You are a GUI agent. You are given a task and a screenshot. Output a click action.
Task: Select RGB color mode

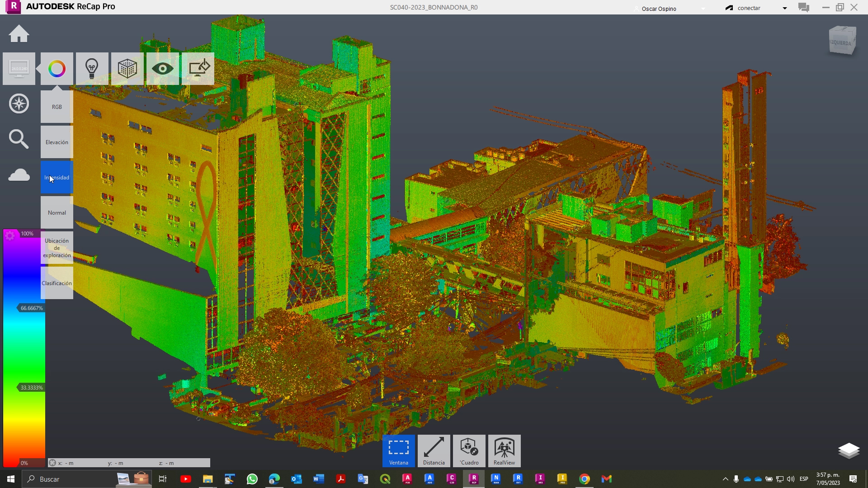(57, 107)
